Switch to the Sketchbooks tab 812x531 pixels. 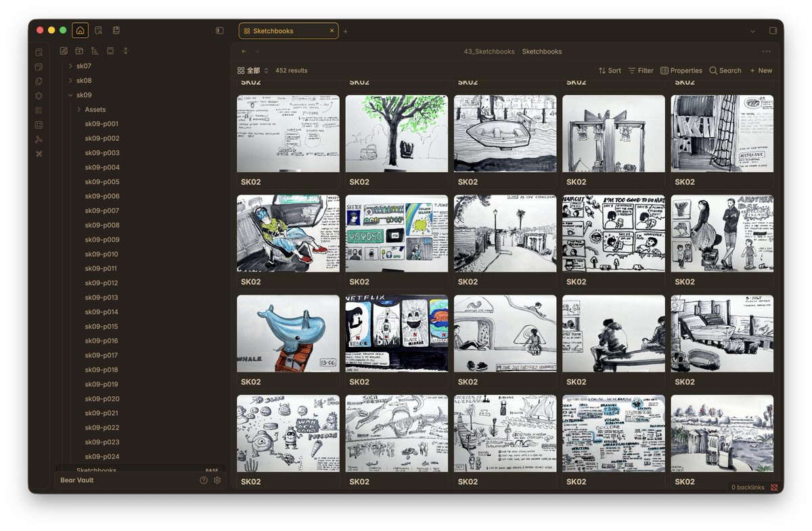(288, 31)
